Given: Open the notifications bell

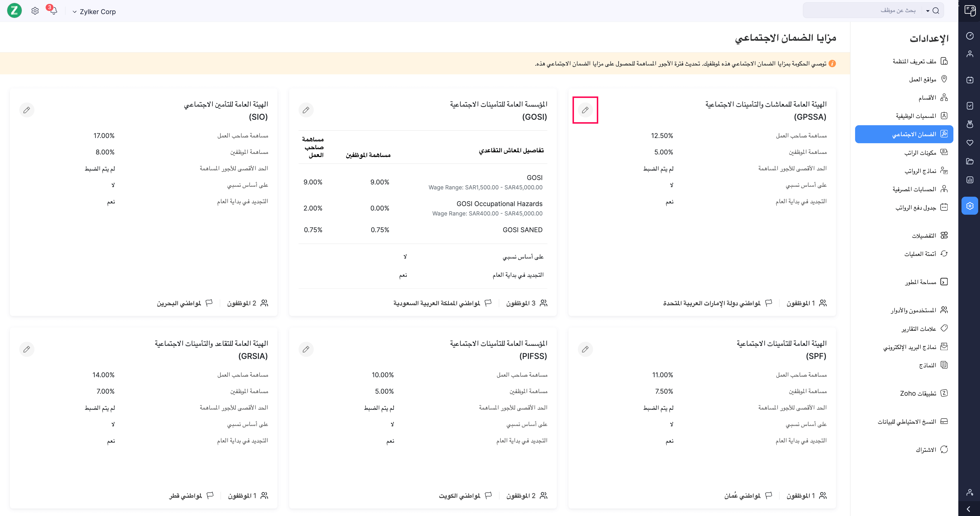Looking at the screenshot, I should pyautogui.click(x=53, y=11).
